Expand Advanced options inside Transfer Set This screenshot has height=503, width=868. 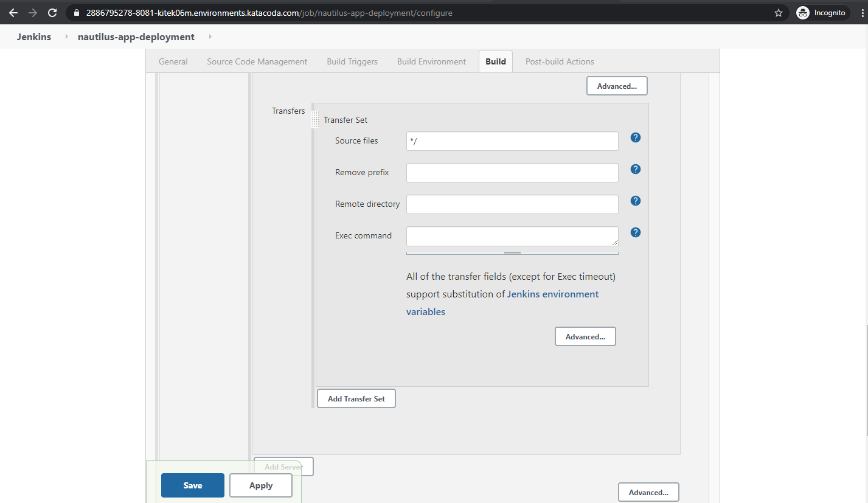point(585,336)
